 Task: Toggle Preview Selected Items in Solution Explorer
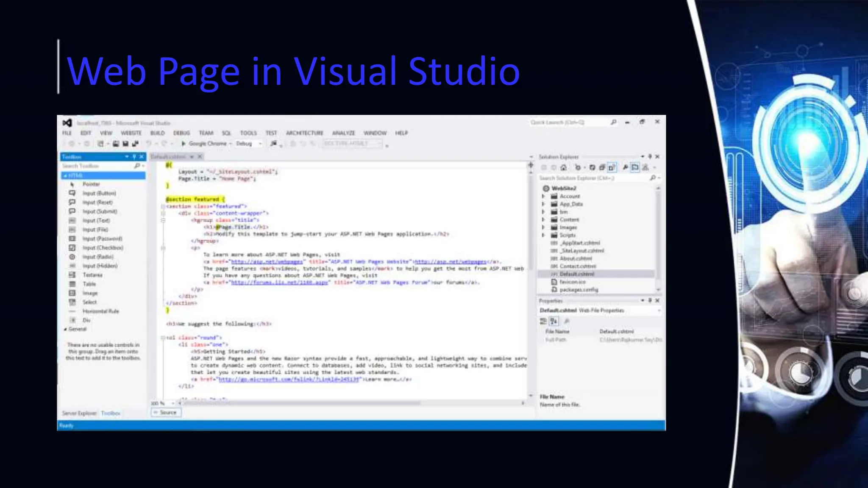pos(635,168)
